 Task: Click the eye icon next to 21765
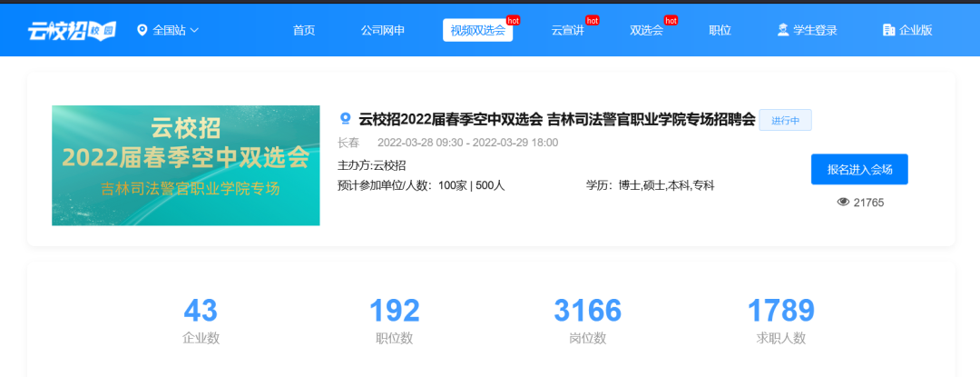[843, 202]
